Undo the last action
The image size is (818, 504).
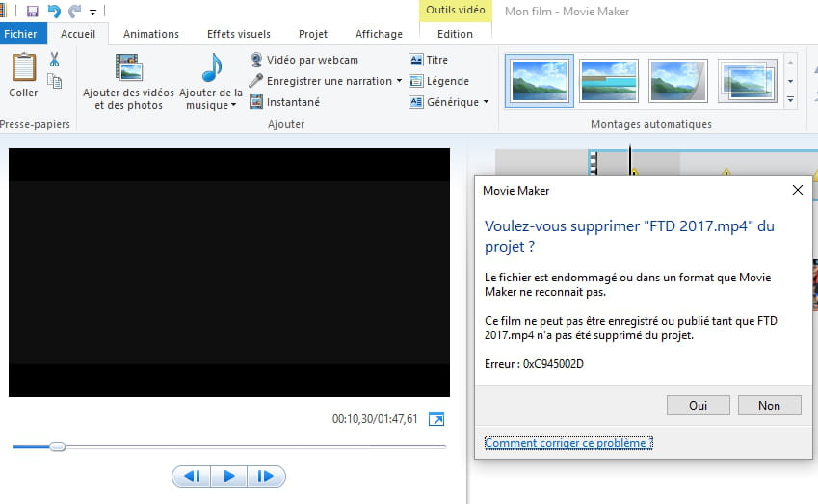pyautogui.click(x=54, y=11)
